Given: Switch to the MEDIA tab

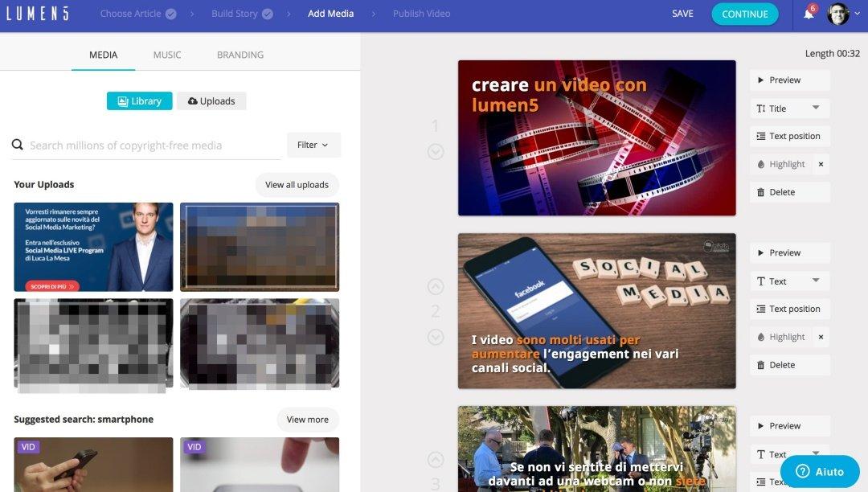Looking at the screenshot, I should (103, 55).
